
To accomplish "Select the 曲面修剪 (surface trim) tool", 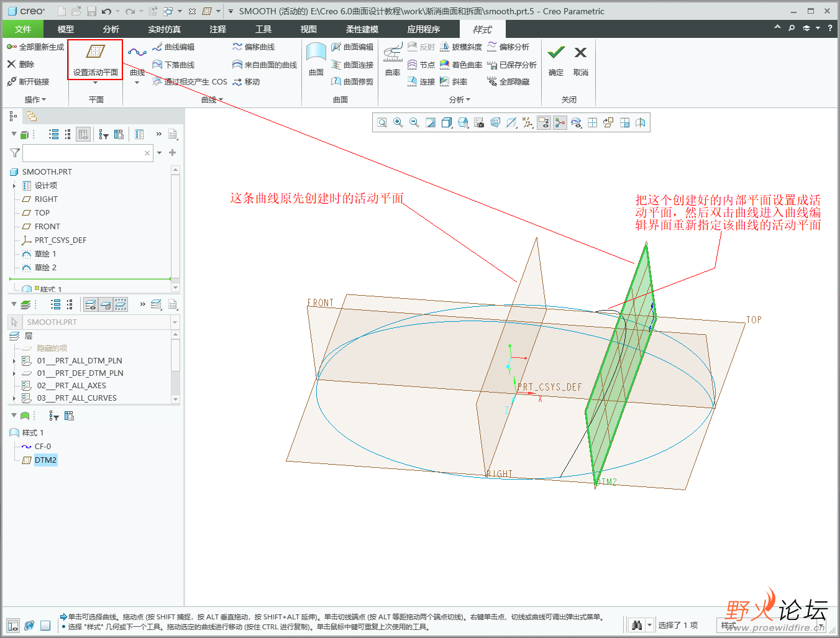I will point(352,82).
